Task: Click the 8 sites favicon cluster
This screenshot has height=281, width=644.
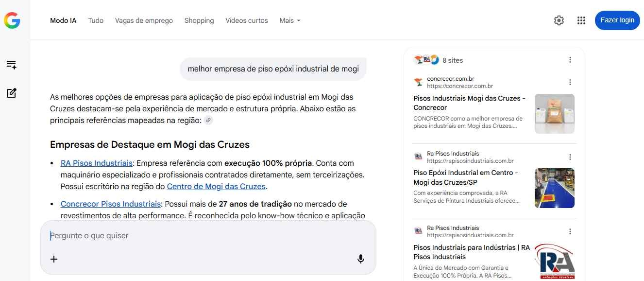Action: tap(426, 60)
